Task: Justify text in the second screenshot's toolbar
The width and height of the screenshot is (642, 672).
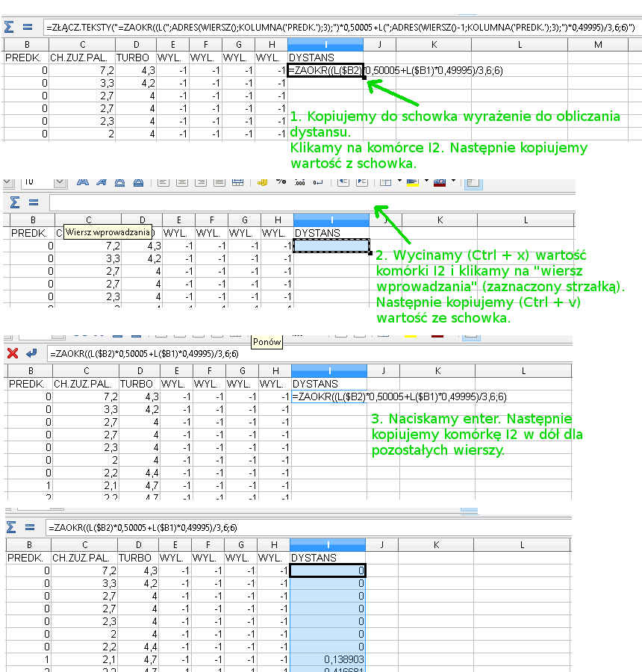Action: 219,182
